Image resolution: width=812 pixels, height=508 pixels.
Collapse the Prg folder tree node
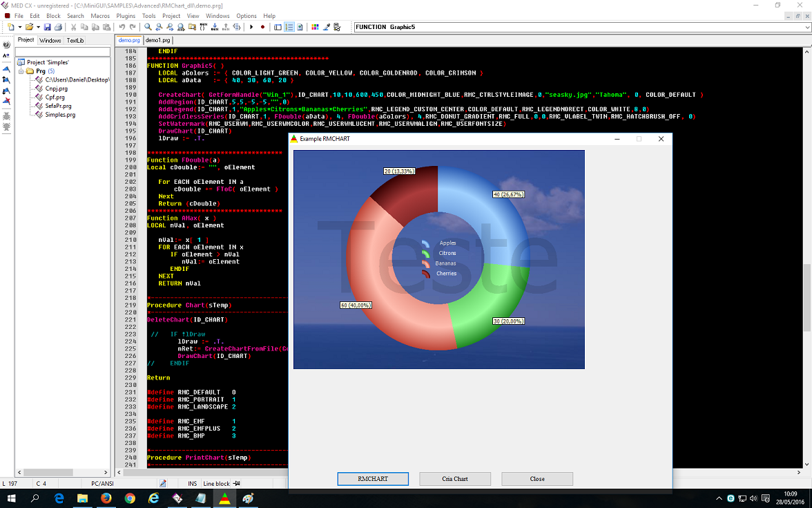click(x=21, y=71)
